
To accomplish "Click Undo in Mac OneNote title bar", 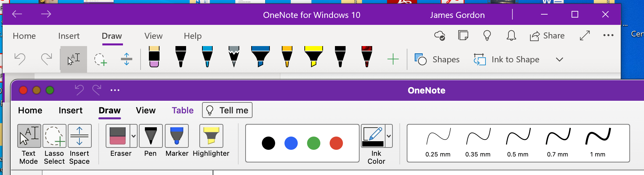I will [79, 90].
